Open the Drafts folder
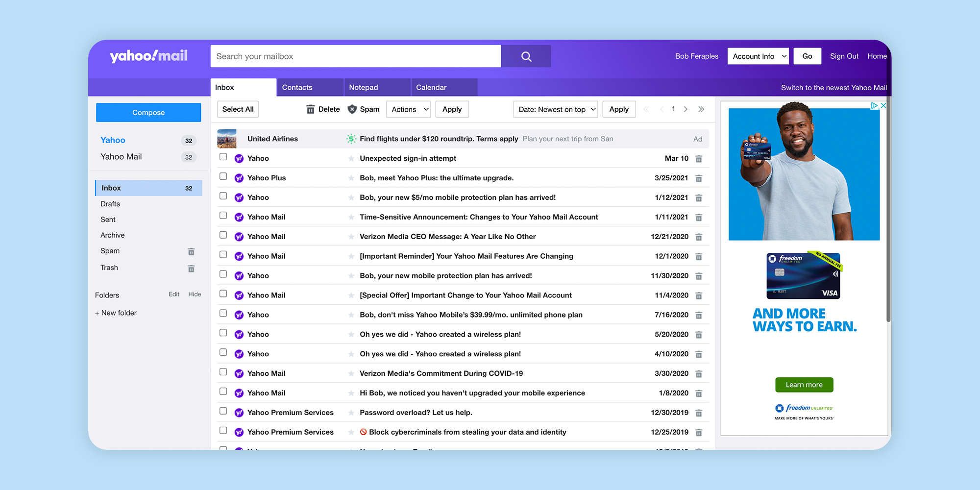Viewport: 980px width, 490px height. pos(110,204)
